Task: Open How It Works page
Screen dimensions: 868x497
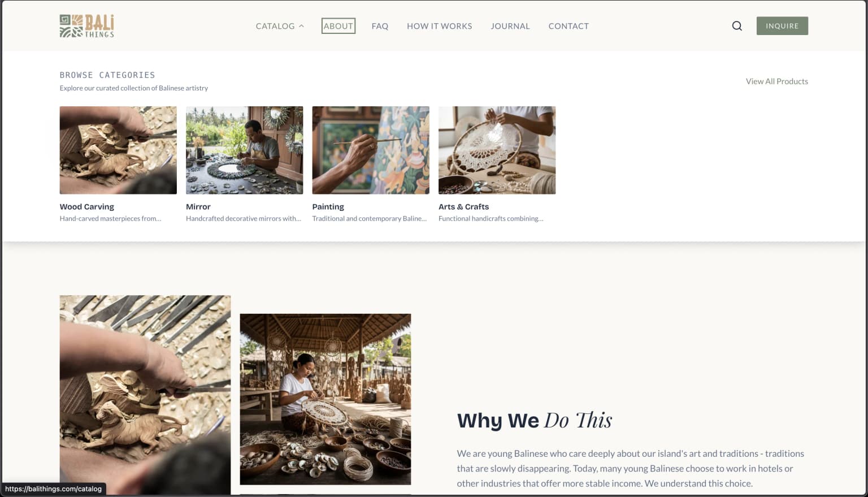Action: 439,26
